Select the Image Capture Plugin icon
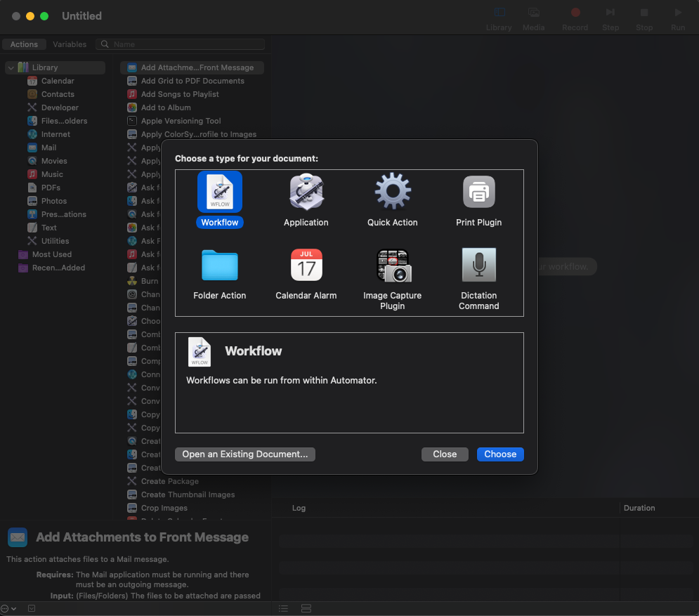Viewport: 699px width, 616px height. click(392, 266)
